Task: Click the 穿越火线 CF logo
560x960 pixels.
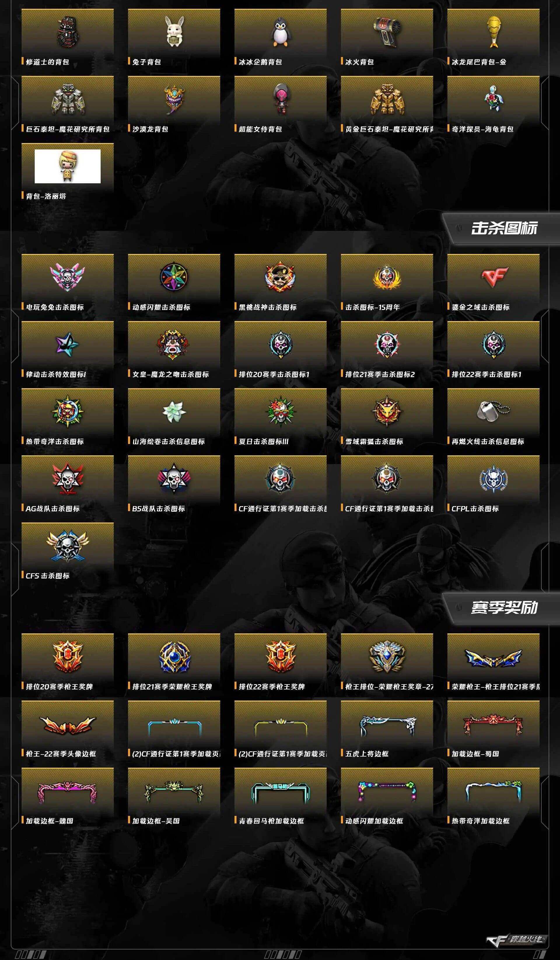Action: (516, 940)
